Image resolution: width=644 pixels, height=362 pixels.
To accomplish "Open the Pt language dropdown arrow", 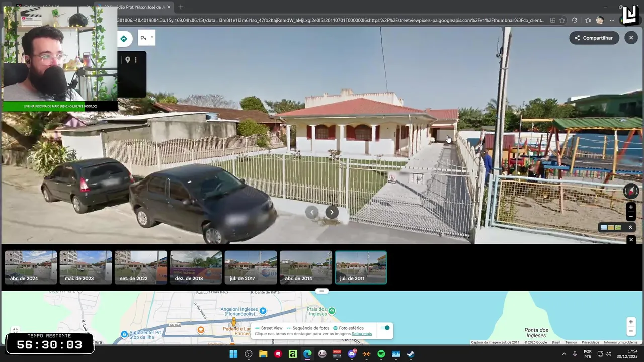I will click(152, 37).
